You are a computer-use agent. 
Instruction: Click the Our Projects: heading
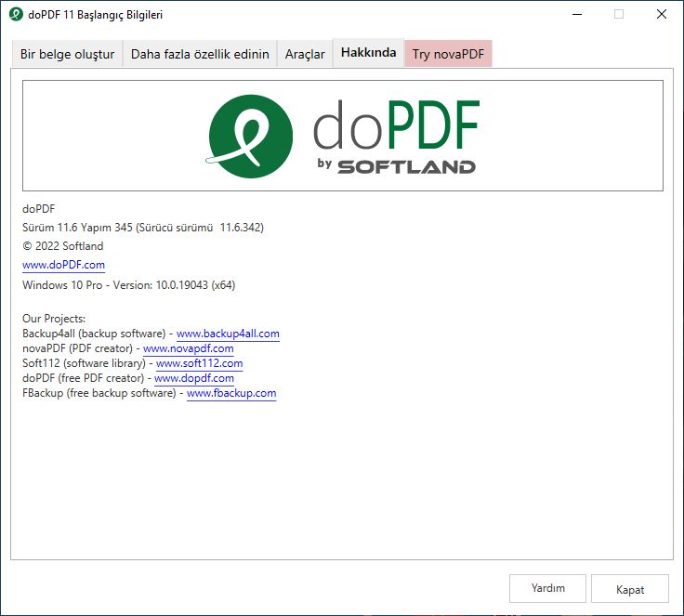(x=54, y=319)
